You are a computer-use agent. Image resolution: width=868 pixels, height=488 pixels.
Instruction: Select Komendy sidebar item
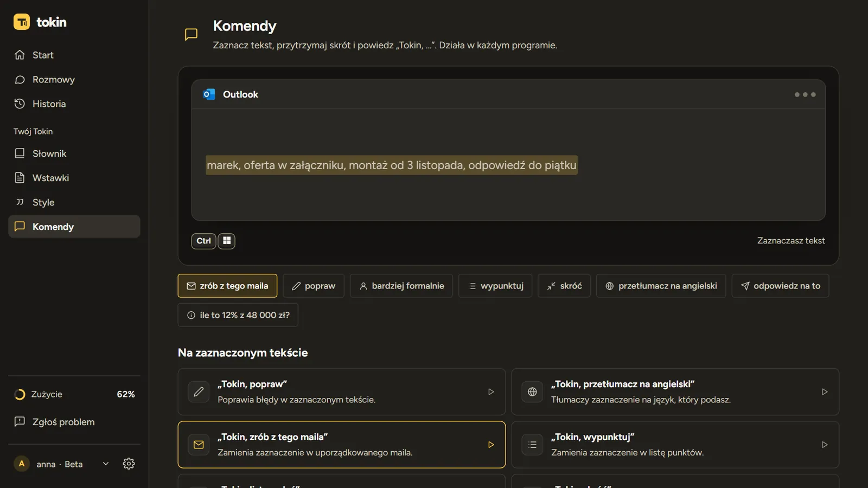(74, 227)
